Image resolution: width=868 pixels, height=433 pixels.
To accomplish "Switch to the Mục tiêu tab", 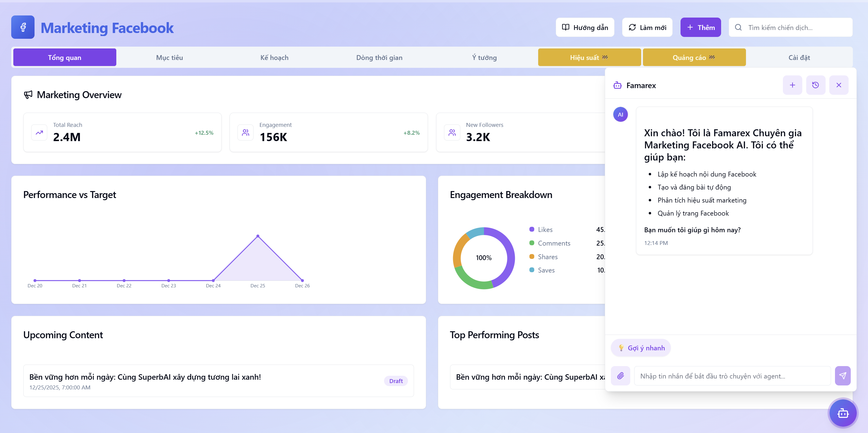I will point(170,57).
